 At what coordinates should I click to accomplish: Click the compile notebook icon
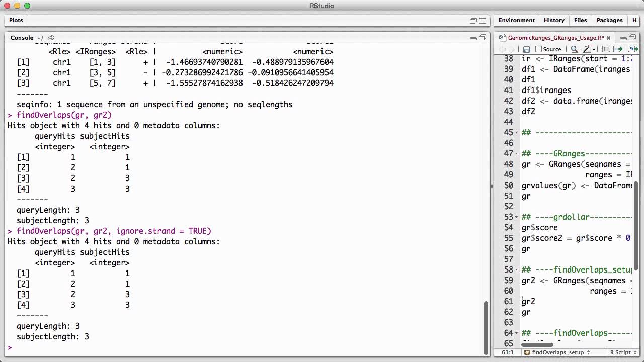[606, 49]
